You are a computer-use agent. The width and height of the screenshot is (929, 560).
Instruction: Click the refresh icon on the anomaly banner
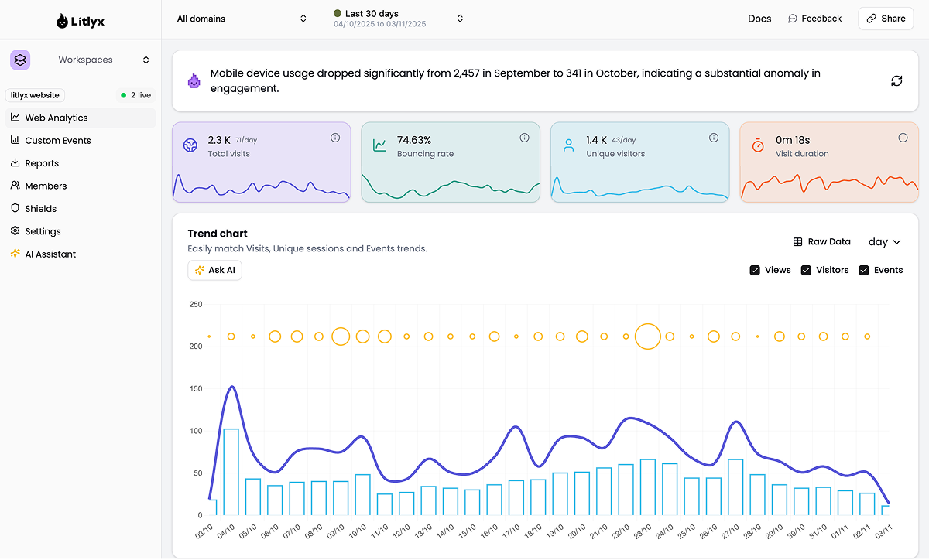896,80
